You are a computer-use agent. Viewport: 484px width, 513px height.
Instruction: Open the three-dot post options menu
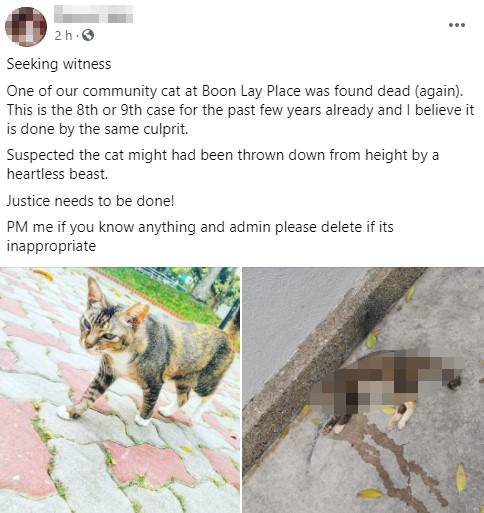(457, 25)
